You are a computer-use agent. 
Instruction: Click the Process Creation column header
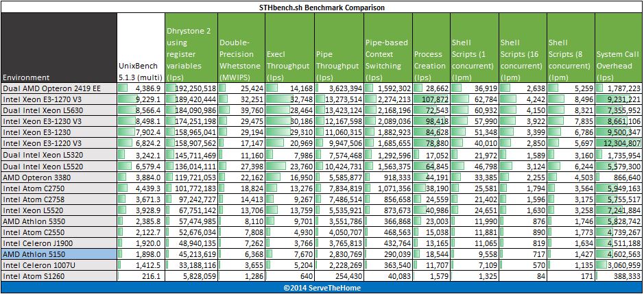point(431,48)
